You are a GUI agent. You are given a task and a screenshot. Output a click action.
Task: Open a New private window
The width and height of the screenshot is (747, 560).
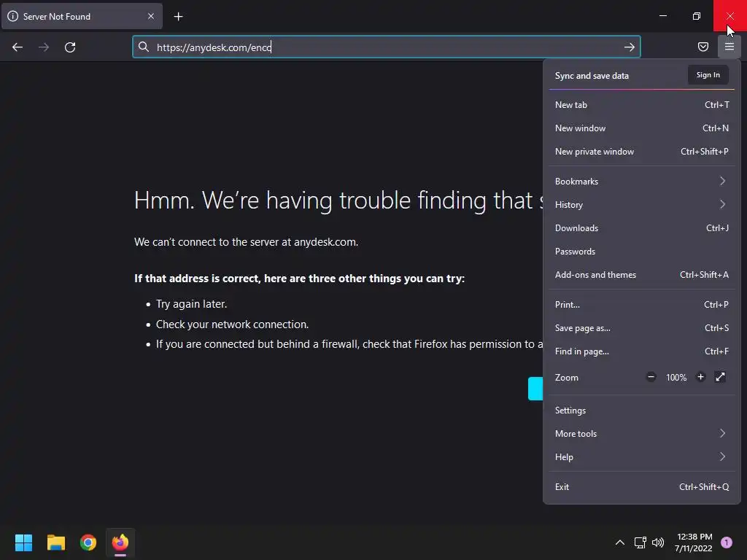[x=642, y=152]
